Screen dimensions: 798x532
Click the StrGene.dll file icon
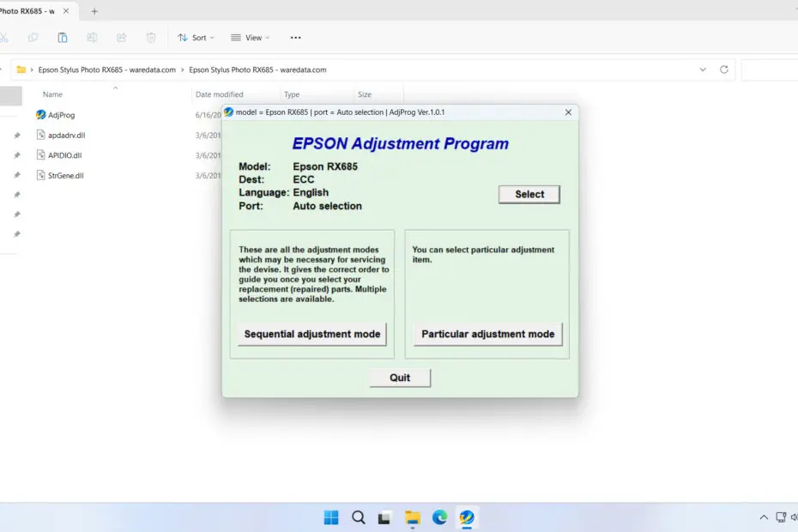click(40, 175)
